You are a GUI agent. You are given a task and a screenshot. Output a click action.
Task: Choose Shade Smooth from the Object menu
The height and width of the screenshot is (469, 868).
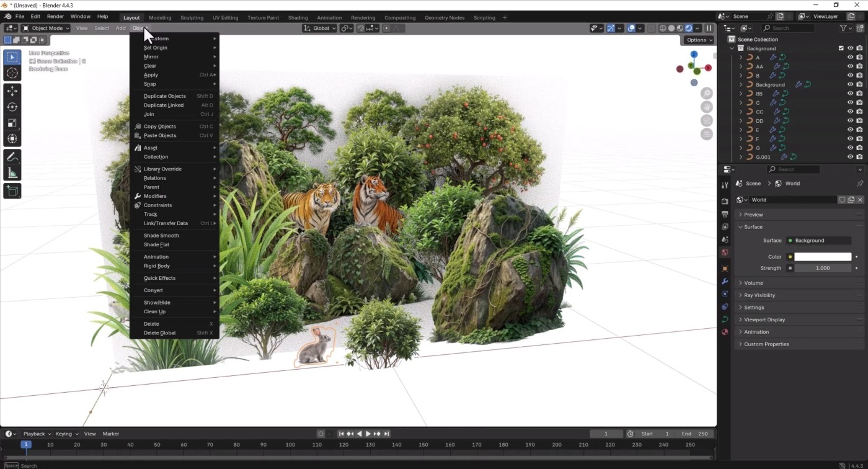tap(161, 235)
